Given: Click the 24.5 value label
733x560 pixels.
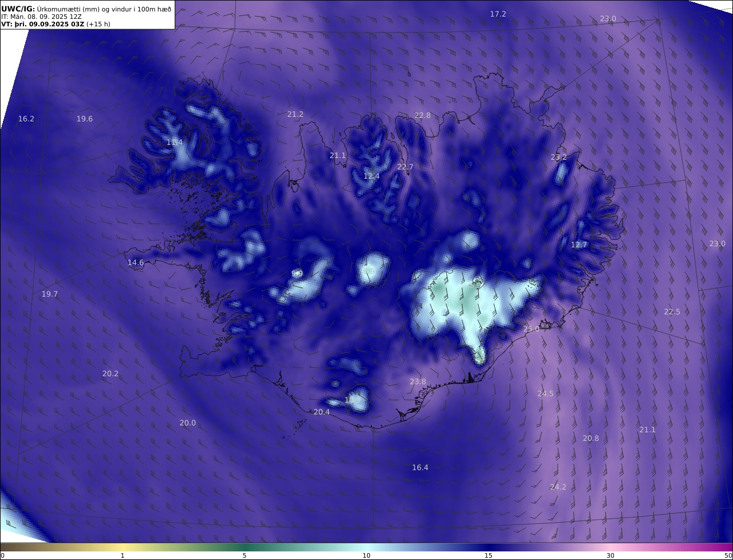Looking at the screenshot, I should tap(546, 393).
